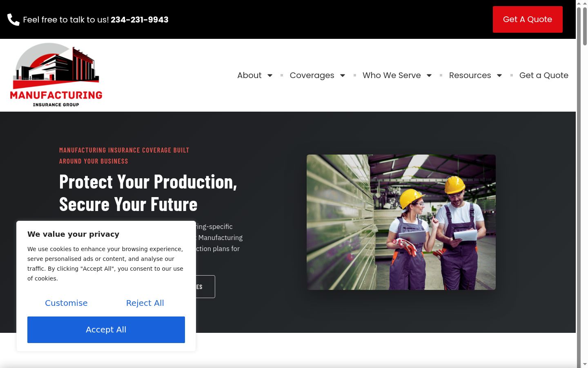Click the factory workers hero image
The height and width of the screenshot is (368, 588).
(x=401, y=222)
